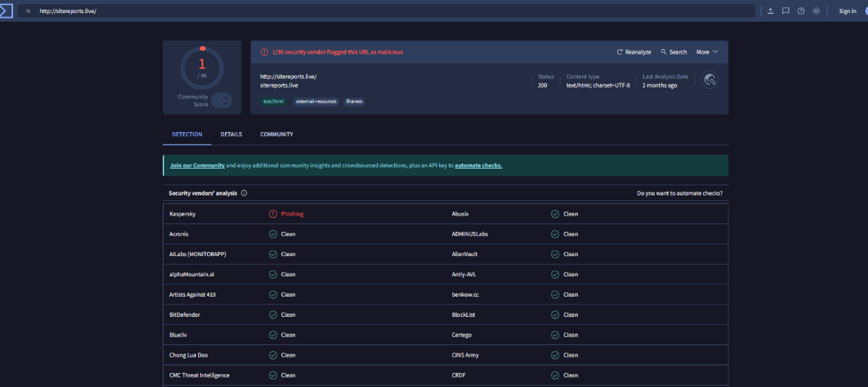This screenshot has width=868, height=387.
Task: Click the Kaspersky Phishing warning icon
Action: pyautogui.click(x=273, y=214)
